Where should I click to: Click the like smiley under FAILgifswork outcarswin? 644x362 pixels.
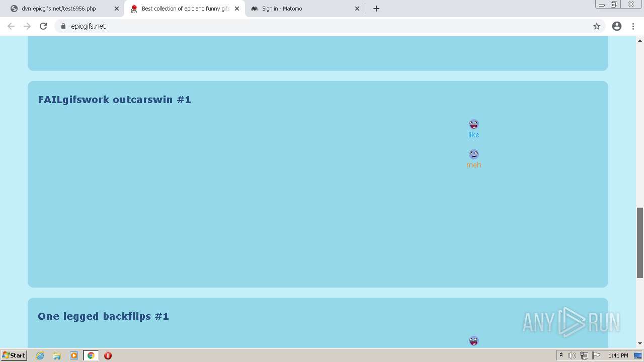(x=473, y=124)
